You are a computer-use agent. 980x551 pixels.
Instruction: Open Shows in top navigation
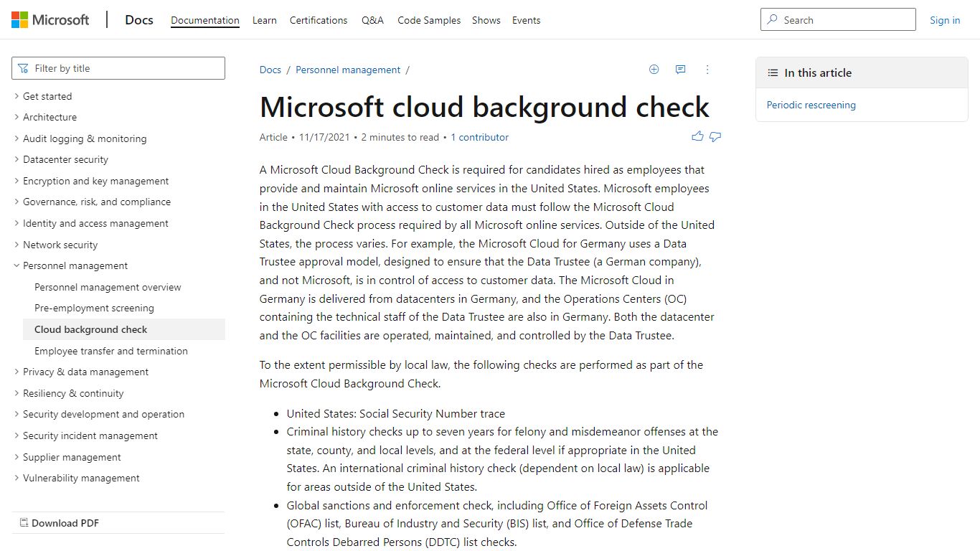[x=486, y=20]
